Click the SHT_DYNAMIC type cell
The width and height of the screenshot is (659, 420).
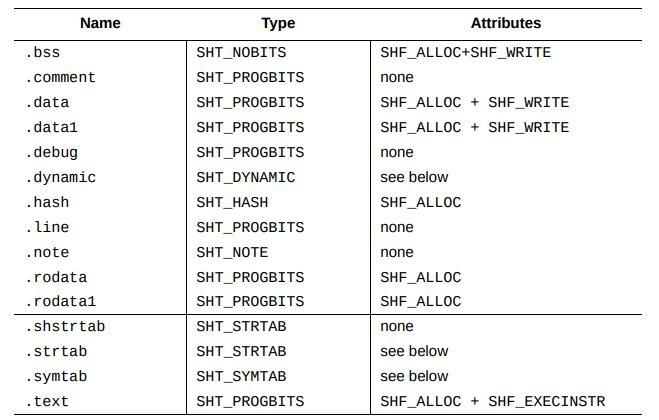[246, 177]
